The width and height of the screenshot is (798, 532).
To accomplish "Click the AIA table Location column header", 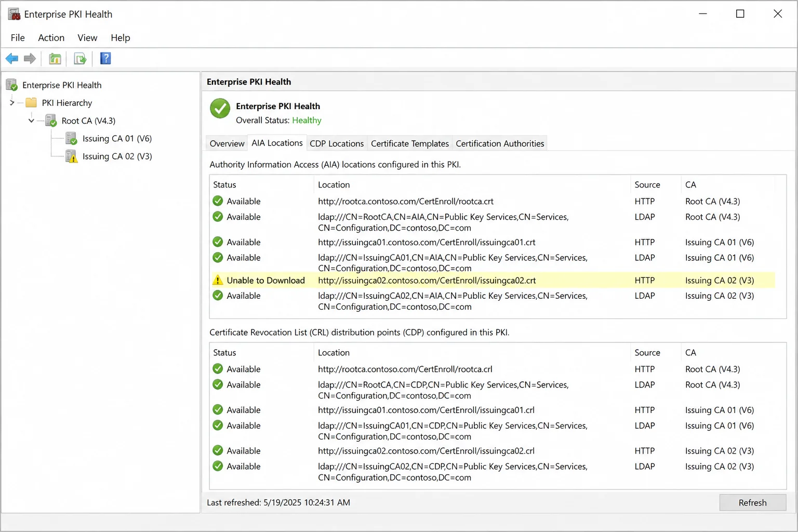I will pos(472,184).
